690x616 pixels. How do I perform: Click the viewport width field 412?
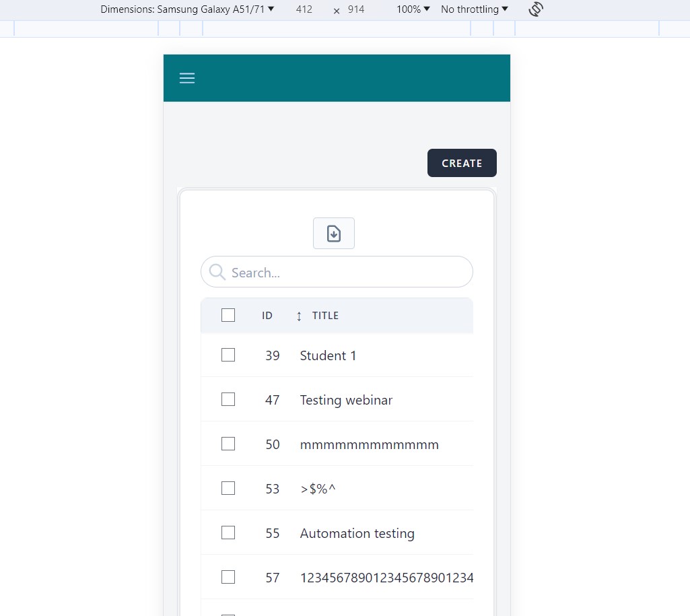click(x=304, y=9)
